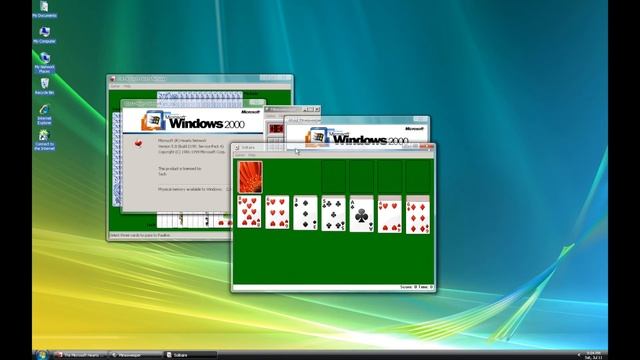Select the six of hearts card
Viewport: 640px width, 360px height.
click(277, 212)
